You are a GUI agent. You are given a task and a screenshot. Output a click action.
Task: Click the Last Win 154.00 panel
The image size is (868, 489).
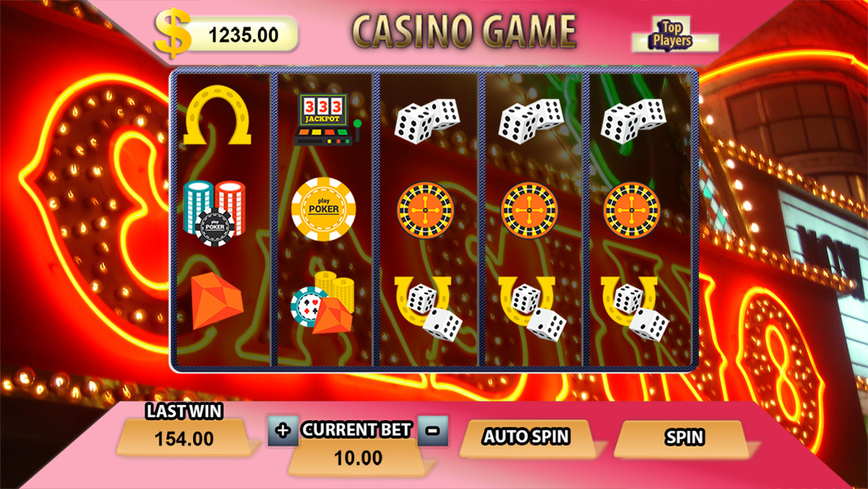click(184, 438)
